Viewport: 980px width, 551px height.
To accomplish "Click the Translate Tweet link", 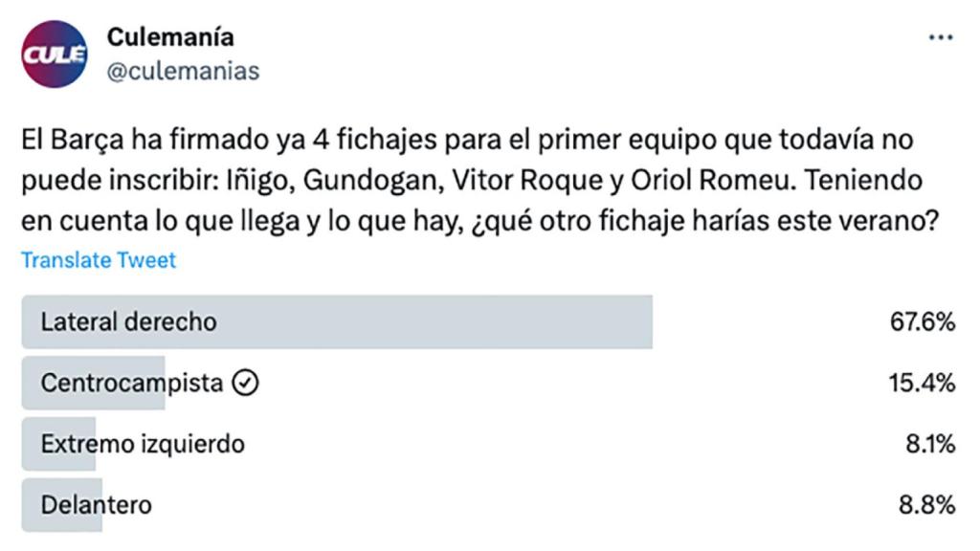I will [99, 259].
